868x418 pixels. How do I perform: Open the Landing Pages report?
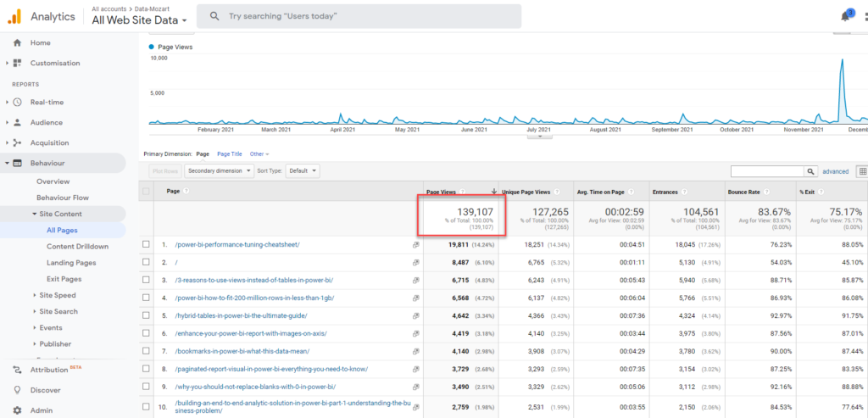pyautogui.click(x=71, y=263)
